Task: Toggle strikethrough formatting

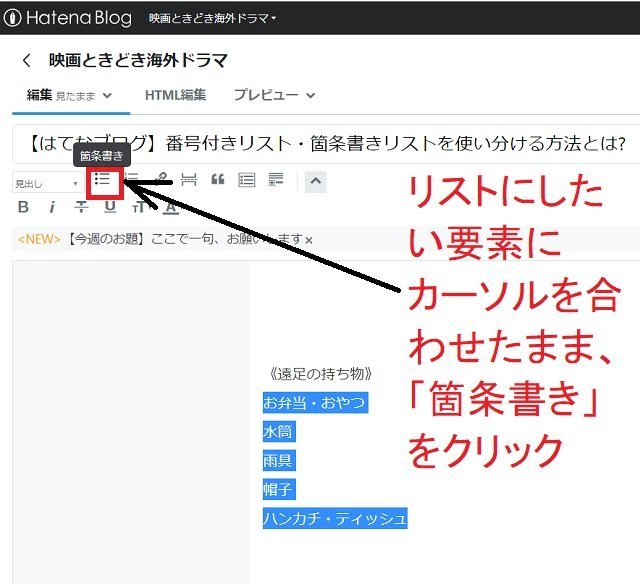Action: pyautogui.click(x=81, y=207)
